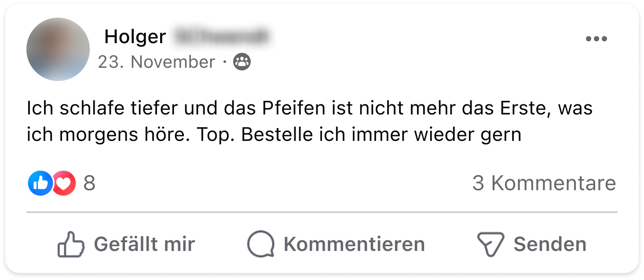This screenshot has width=644, height=280.
Task: Click the group audience icon beside the date
Action: 242,62
